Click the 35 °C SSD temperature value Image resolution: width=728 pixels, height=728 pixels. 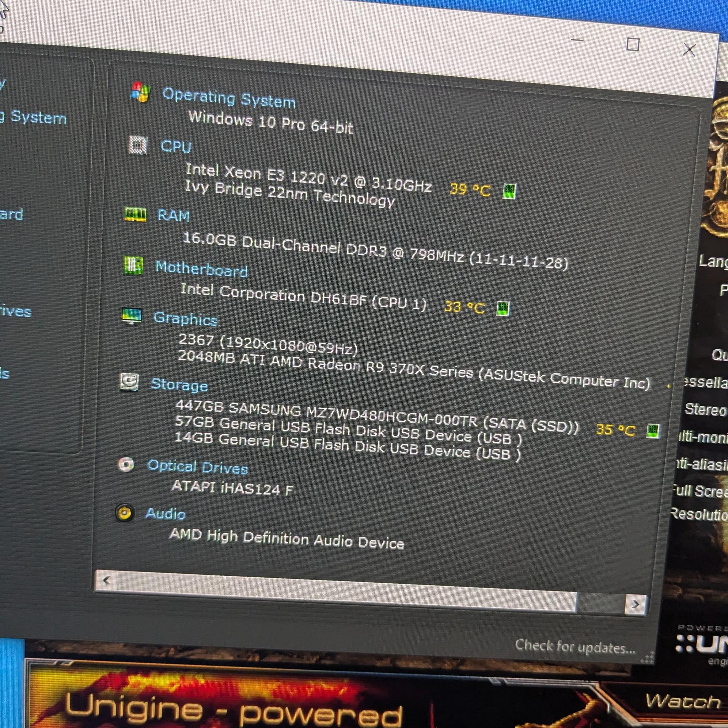click(x=616, y=429)
